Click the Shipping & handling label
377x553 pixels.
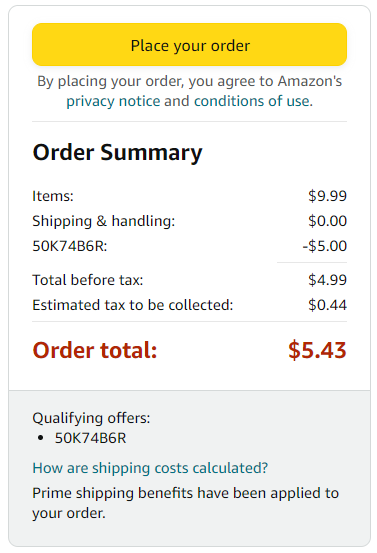(x=104, y=221)
